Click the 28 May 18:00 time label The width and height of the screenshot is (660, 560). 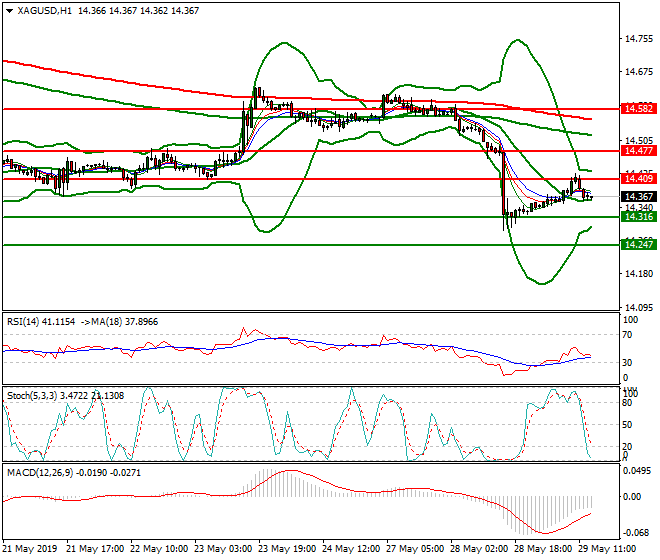(543, 549)
